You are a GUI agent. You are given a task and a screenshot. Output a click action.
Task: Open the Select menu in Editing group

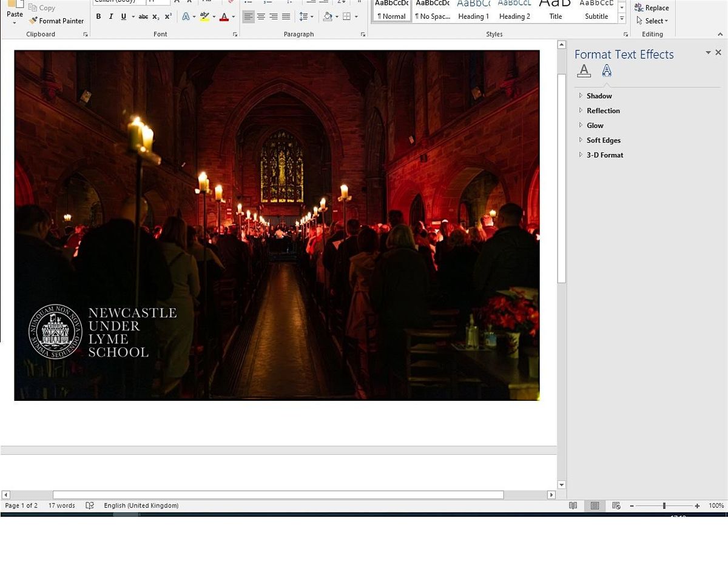tap(653, 21)
